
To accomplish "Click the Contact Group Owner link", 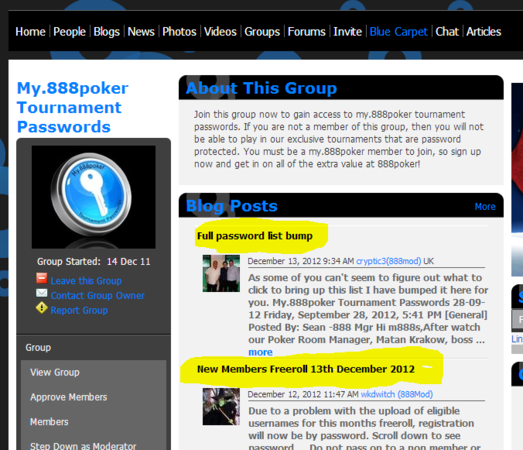I will tap(97, 296).
